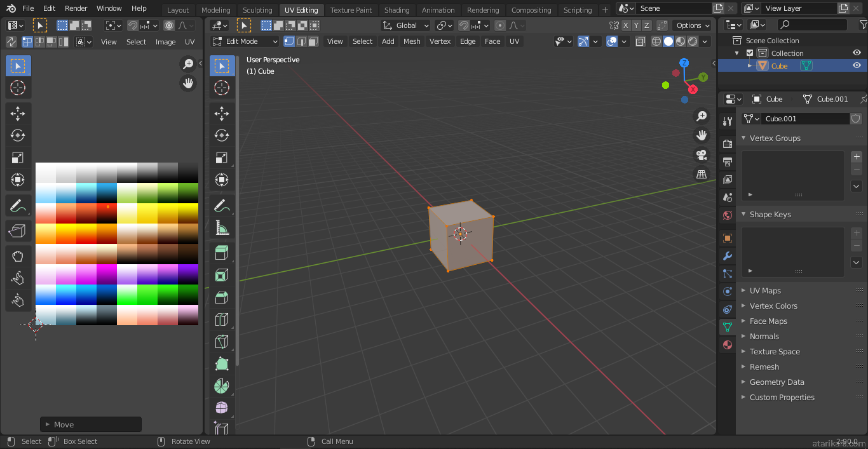868x449 pixels.
Task: Select the Loop Cut tool
Action: click(222, 320)
